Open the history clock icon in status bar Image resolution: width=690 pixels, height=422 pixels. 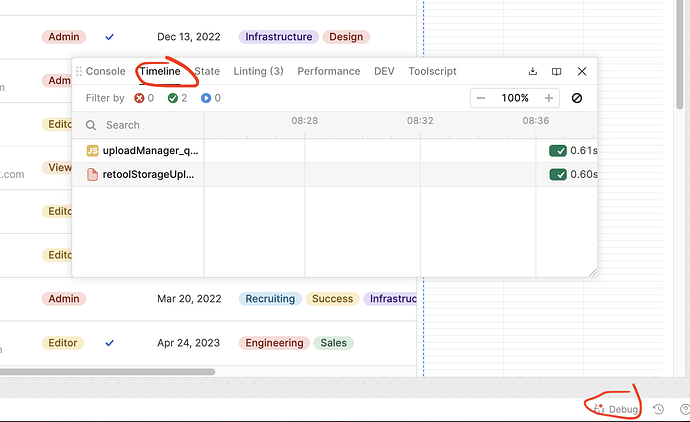click(x=658, y=409)
